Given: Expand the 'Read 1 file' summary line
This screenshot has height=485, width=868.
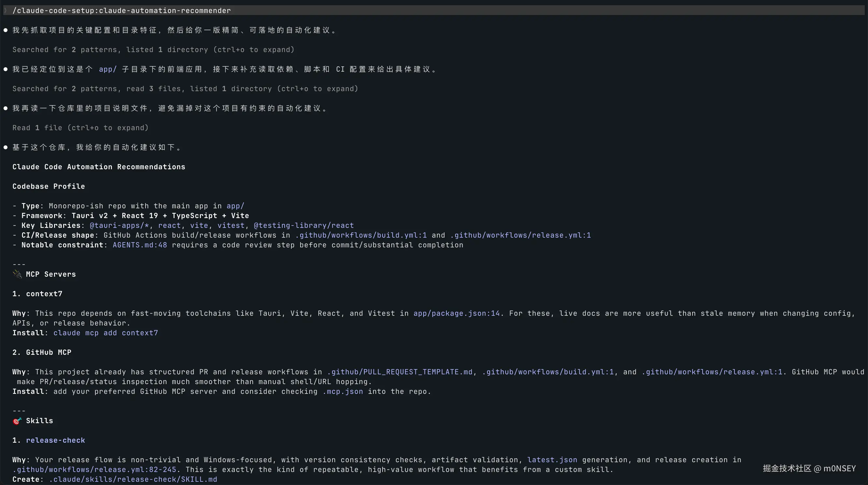Looking at the screenshot, I should coord(80,128).
